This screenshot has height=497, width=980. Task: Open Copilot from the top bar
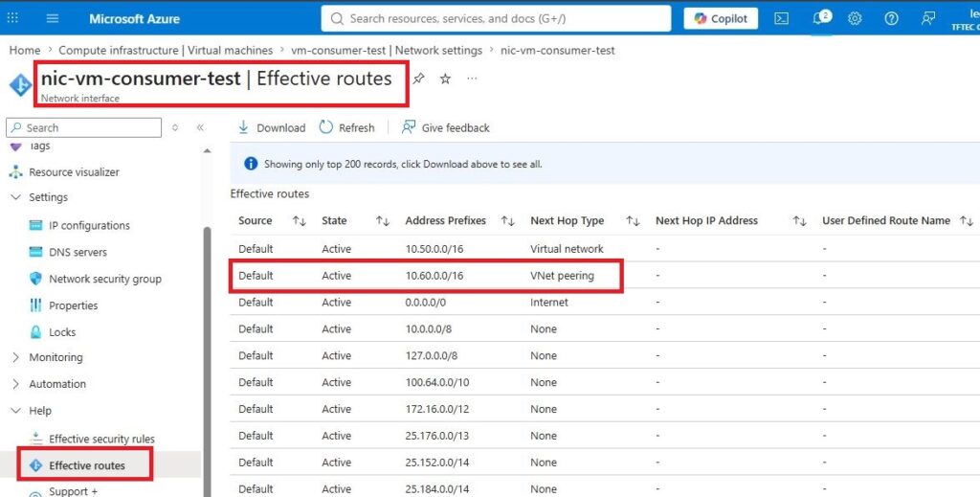pos(721,19)
